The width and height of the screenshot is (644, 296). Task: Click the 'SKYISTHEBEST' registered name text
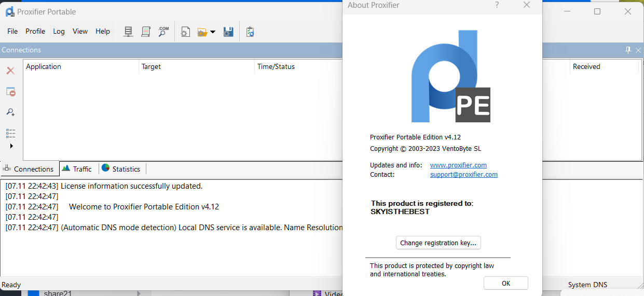pyautogui.click(x=400, y=212)
